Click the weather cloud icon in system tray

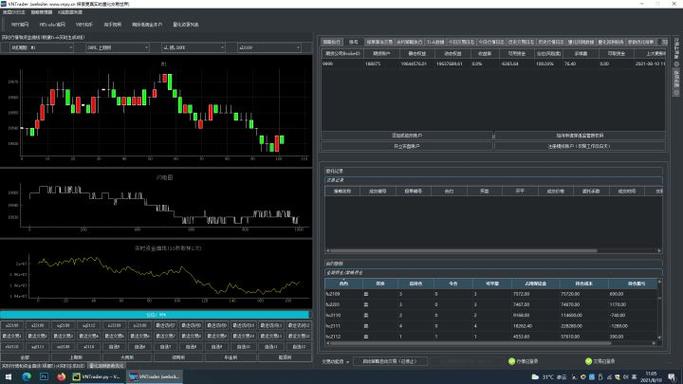(x=535, y=377)
